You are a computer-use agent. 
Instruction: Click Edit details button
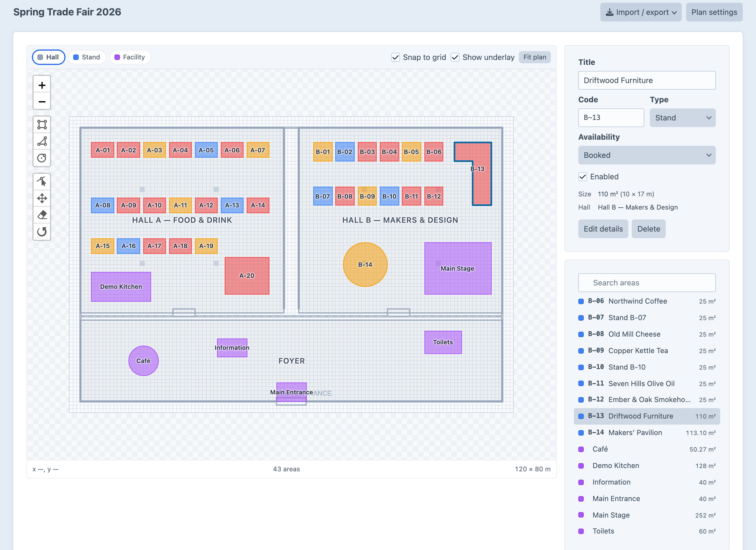coord(603,229)
